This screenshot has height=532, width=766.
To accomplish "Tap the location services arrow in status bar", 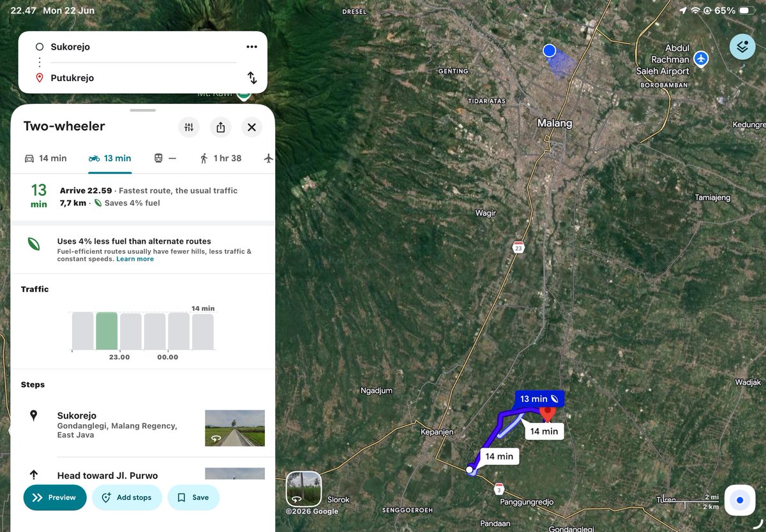I will (x=683, y=11).
